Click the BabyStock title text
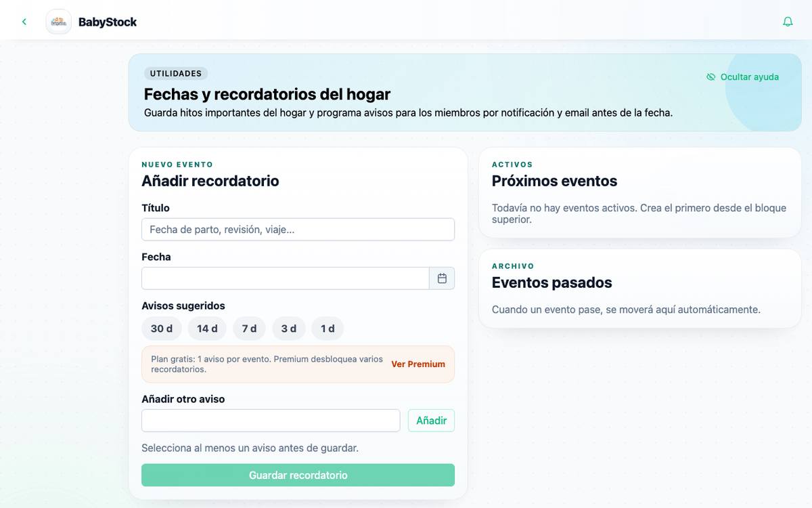Viewport: 812px width, 508px height. [x=108, y=22]
